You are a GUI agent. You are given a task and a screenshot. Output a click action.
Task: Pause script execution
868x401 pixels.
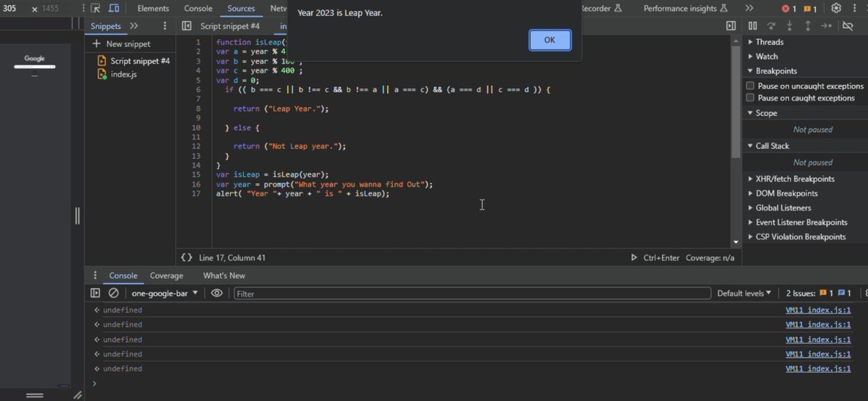coord(753,26)
